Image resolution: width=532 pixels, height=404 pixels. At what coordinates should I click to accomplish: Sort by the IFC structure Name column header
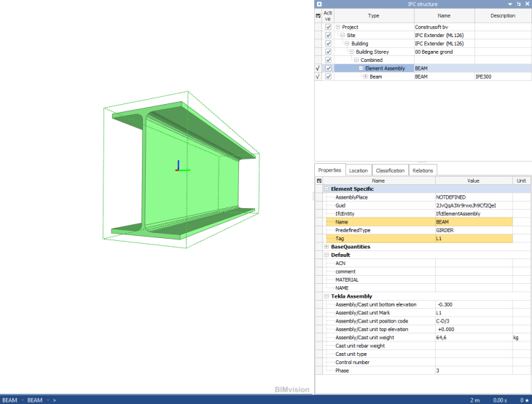coord(444,15)
